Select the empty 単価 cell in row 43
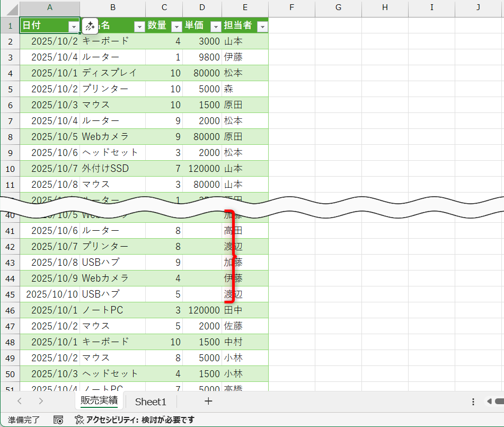Image resolution: width=504 pixels, height=427 pixels. pos(202,263)
